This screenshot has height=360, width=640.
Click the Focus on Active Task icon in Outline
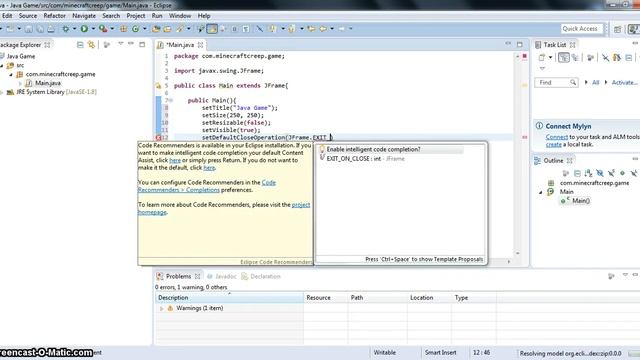(x=566, y=173)
